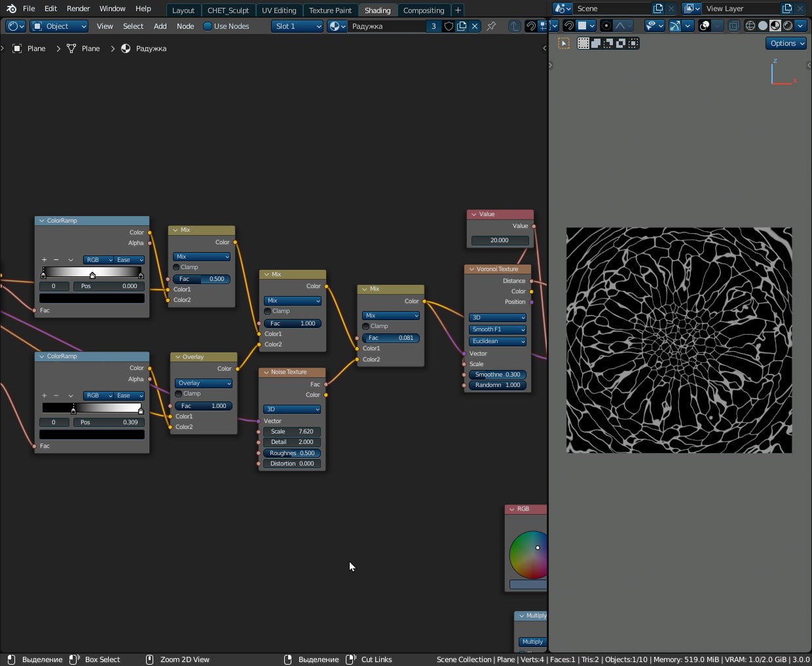Click the parent node tree arrow icon

[515, 26]
